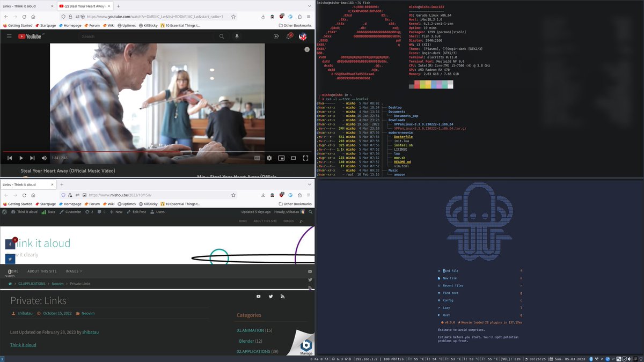644x362 pixels.
Task: Click New in WordPress admin bar
Action: pos(116,212)
